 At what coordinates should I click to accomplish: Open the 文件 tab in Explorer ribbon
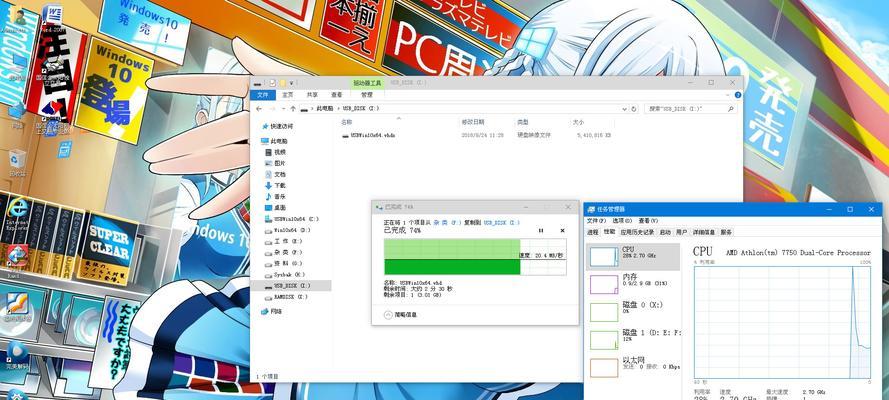263,95
